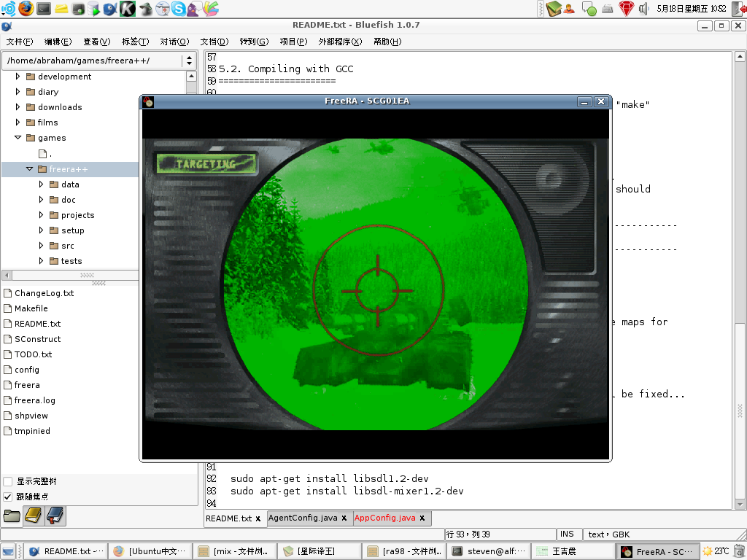Open the volume speaker control
This screenshot has height=560, width=747.
tap(643, 9)
